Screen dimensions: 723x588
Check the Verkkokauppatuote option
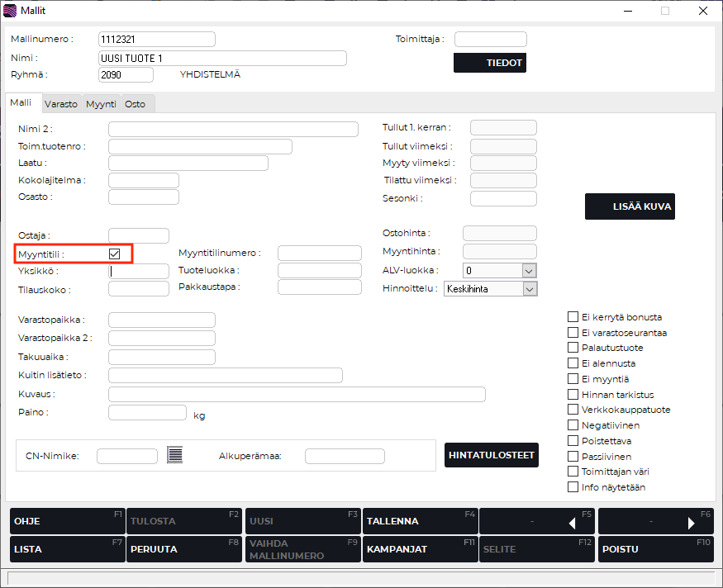click(573, 410)
